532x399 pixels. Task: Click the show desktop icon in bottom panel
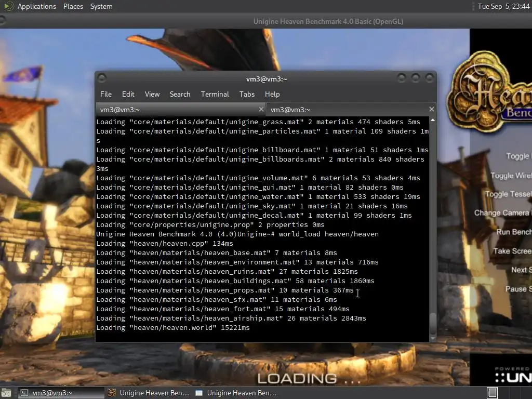[x=6, y=393]
